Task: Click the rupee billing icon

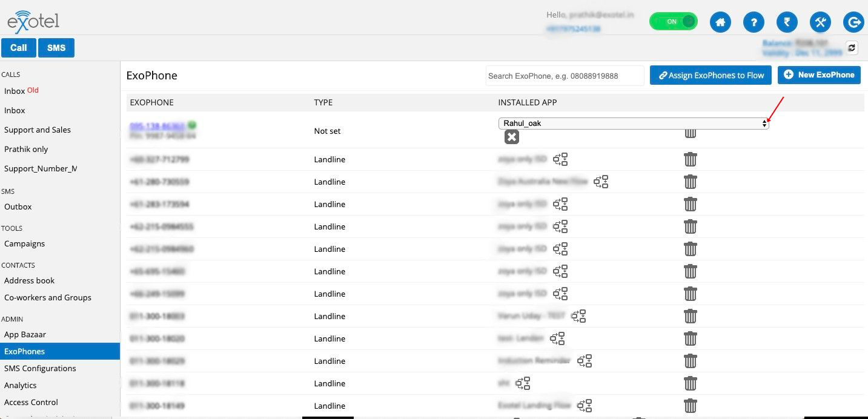Action: [x=787, y=22]
